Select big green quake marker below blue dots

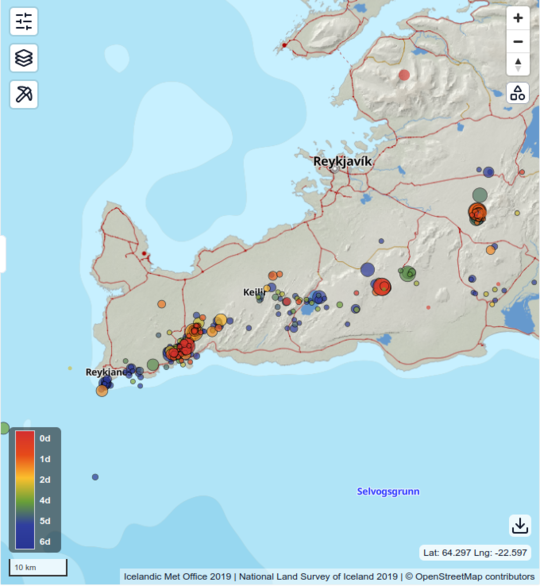480,195
